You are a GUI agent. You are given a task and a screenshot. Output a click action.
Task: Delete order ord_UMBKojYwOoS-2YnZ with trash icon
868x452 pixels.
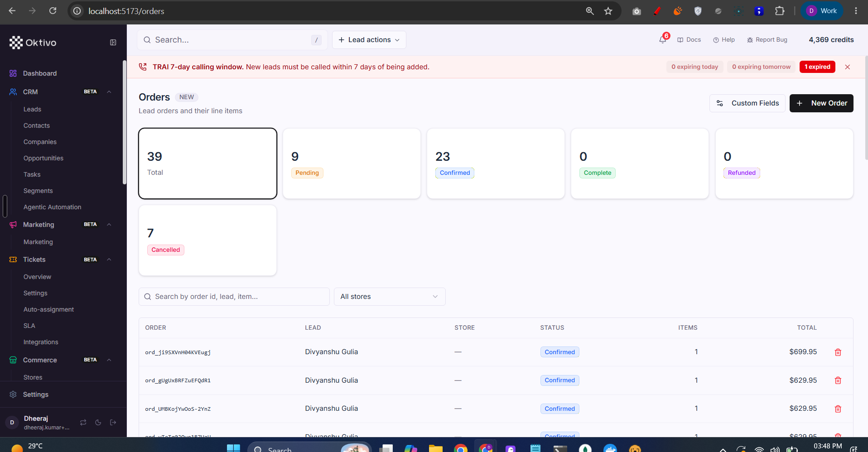point(838,409)
